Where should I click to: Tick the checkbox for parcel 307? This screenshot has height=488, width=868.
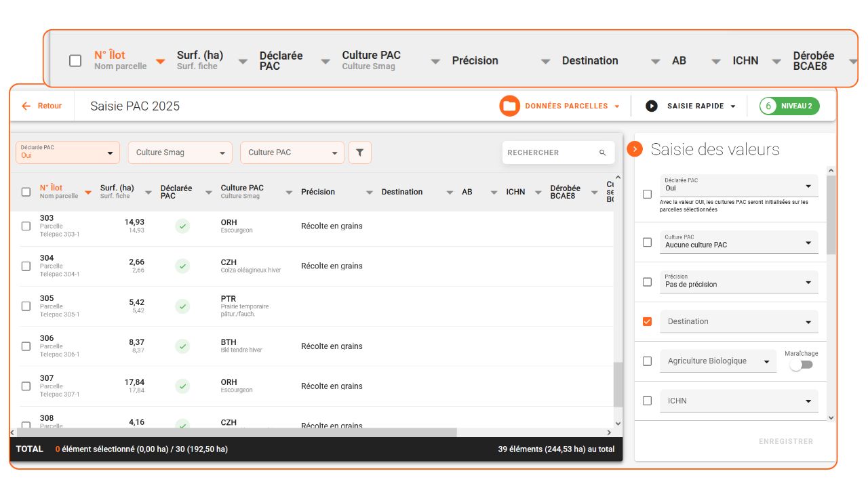[x=26, y=386]
